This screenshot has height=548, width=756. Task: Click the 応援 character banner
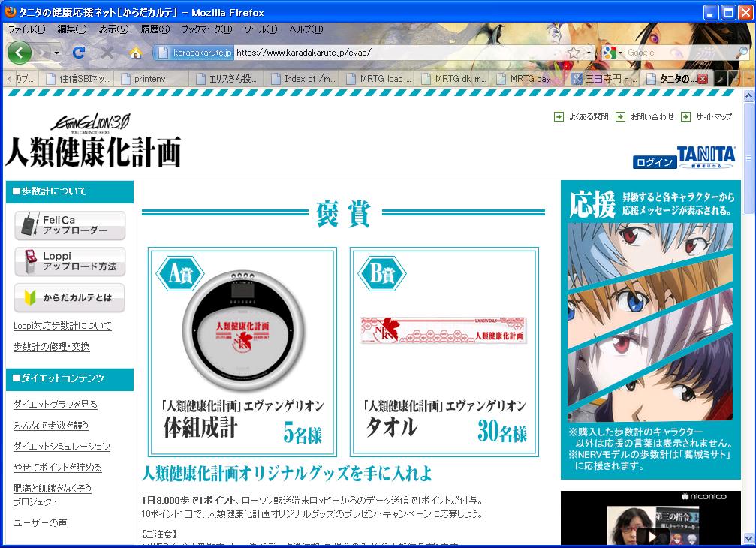[650, 330]
